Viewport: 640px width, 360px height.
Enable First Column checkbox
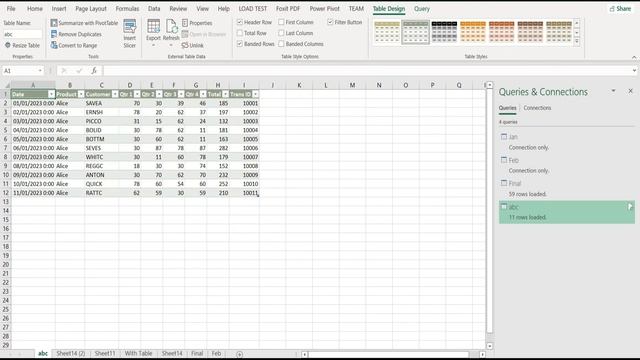(281, 22)
